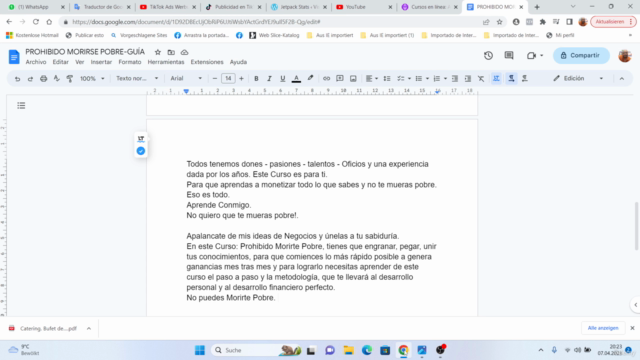Toggle bold formatting
This screenshot has height=360, width=640.
(x=256, y=78)
